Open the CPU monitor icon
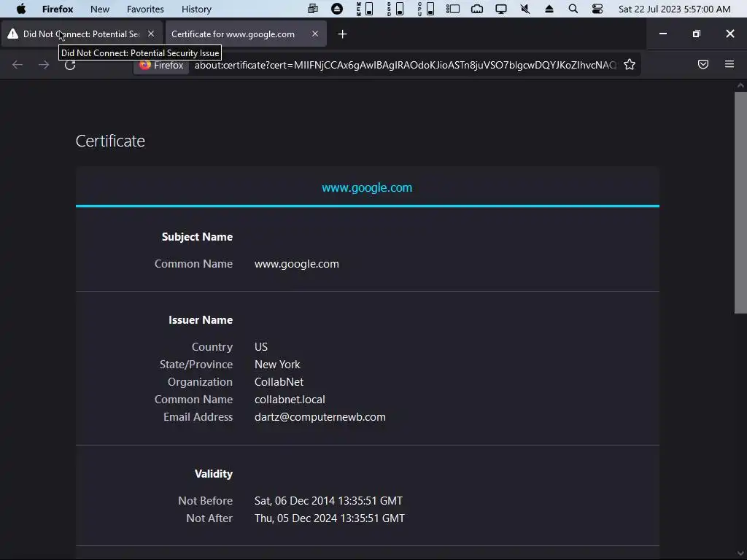 coord(426,9)
